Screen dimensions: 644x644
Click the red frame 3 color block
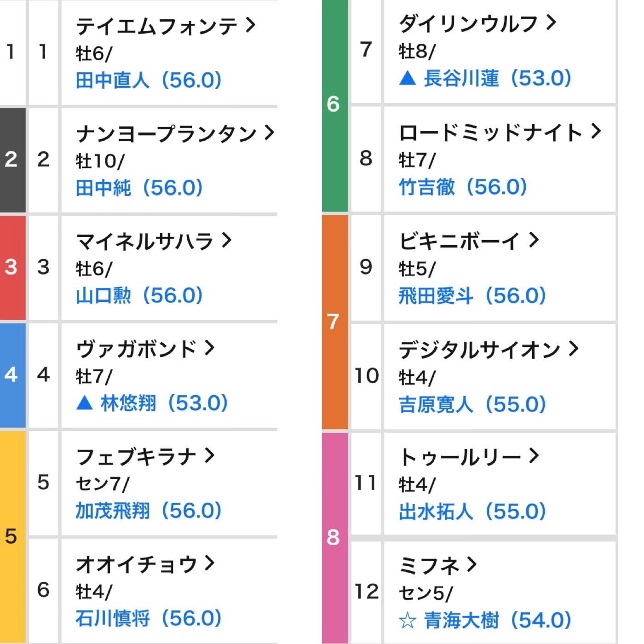(12, 267)
